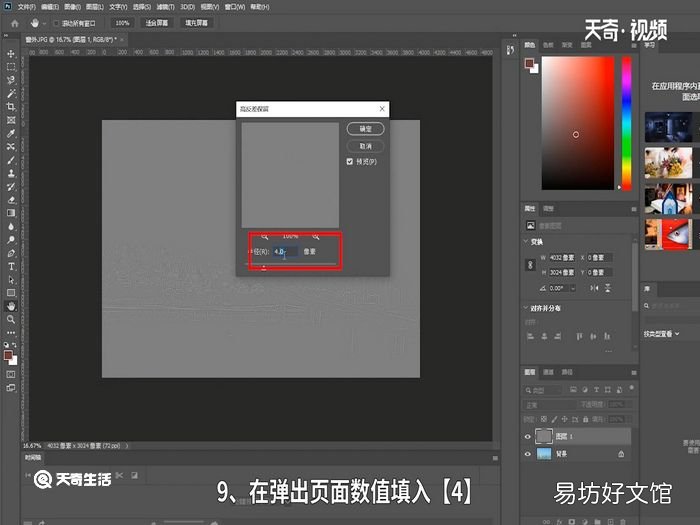Open the layer filter type dropdown
Screen dimensions: 700x525
(542, 390)
